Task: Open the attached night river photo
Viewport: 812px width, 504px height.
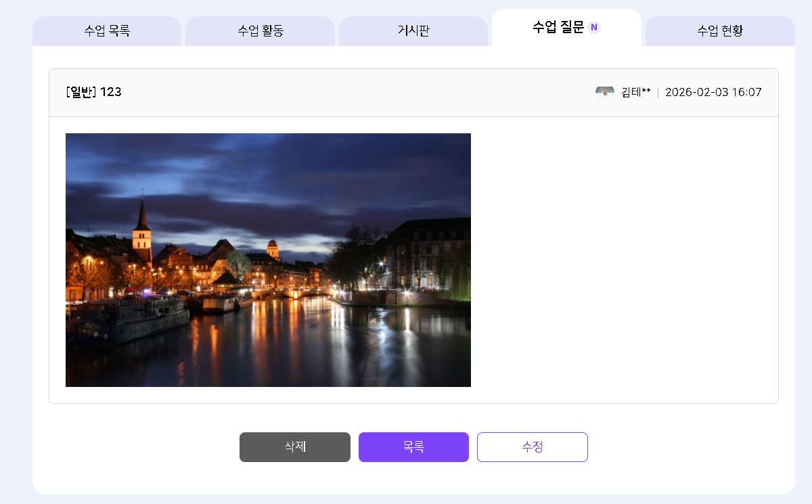Action: (268, 260)
